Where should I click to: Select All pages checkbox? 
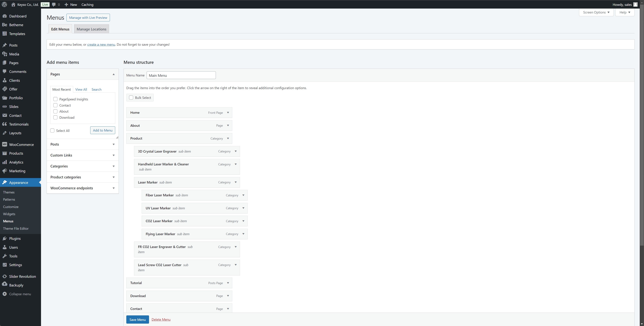(52, 131)
